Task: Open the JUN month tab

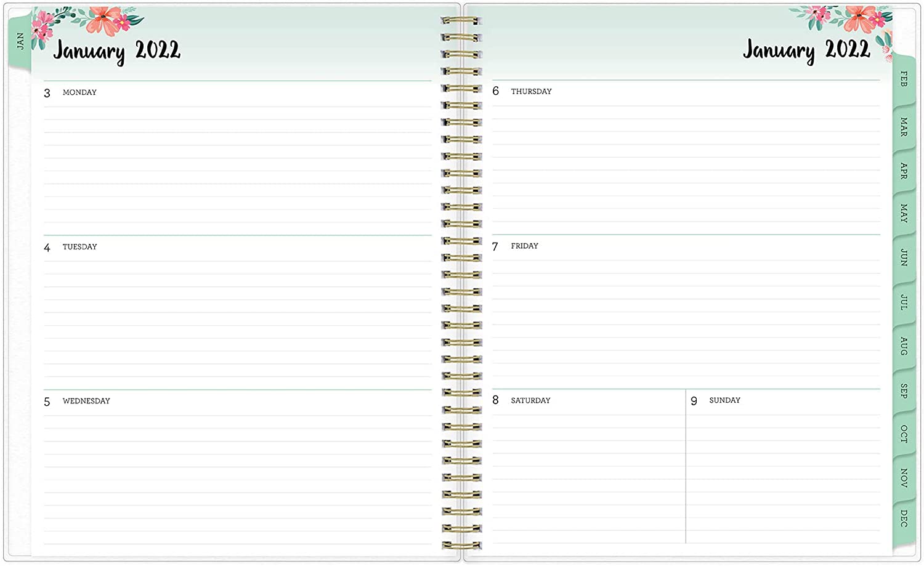Action: (x=904, y=257)
